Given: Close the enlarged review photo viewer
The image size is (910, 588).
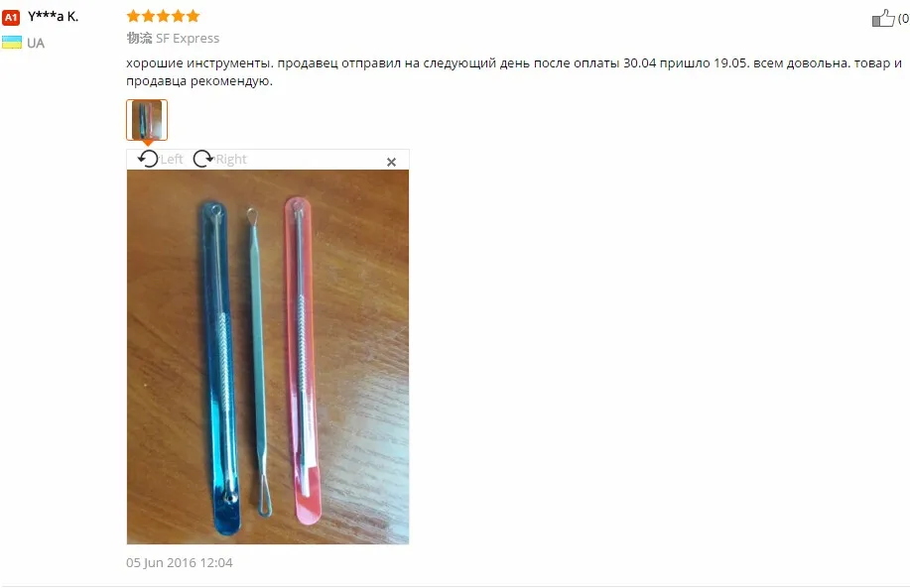Looking at the screenshot, I should [x=391, y=163].
